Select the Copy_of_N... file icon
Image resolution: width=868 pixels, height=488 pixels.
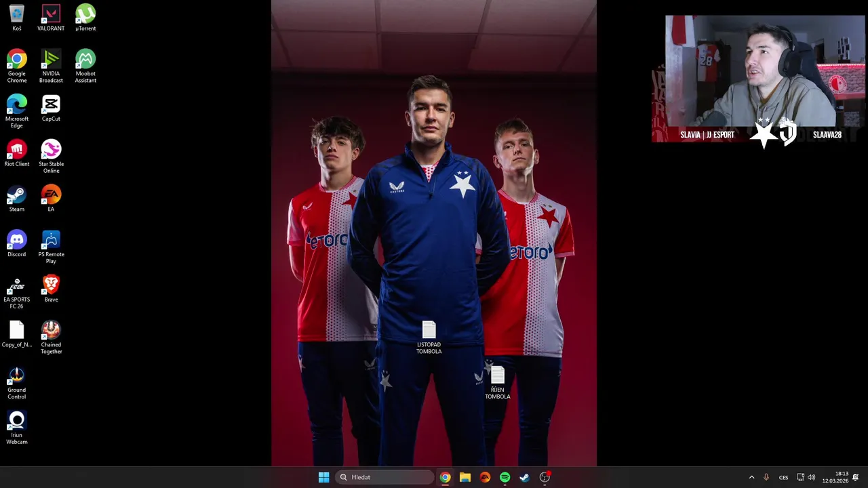(17, 335)
